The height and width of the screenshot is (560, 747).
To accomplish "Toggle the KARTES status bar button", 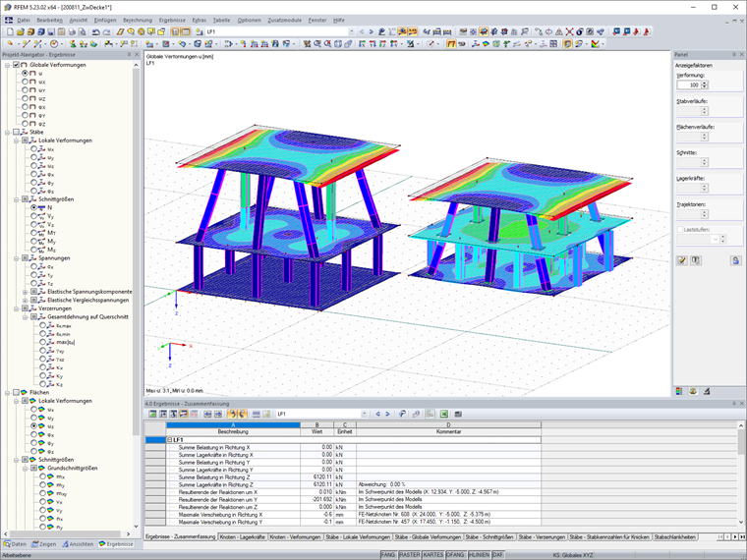I will pyautogui.click(x=433, y=555).
